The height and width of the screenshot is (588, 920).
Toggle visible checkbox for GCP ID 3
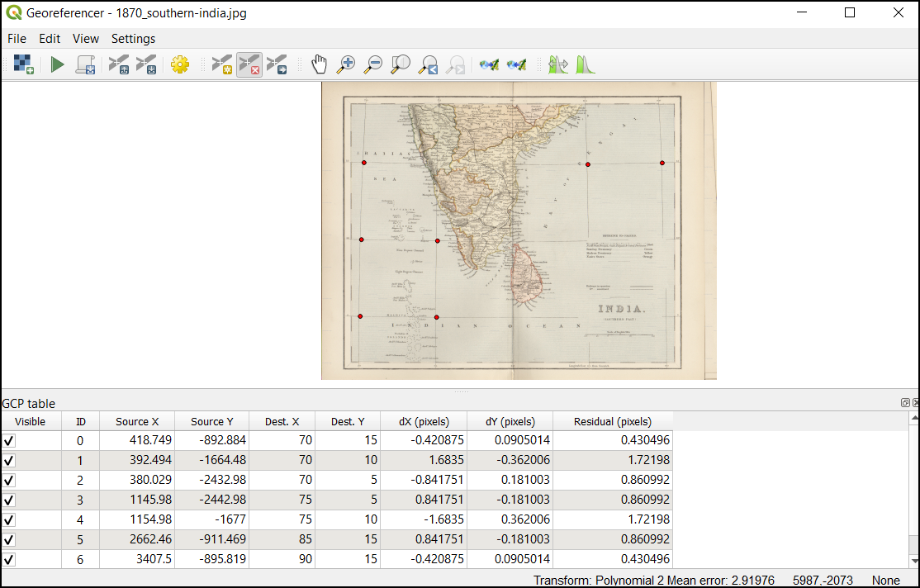pyautogui.click(x=9, y=500)
